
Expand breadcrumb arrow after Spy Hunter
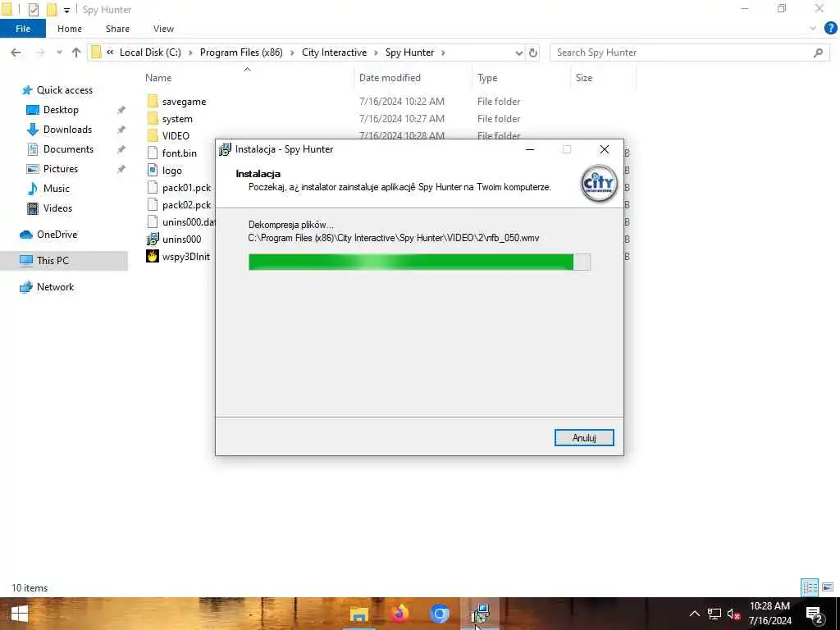(443, 52)
